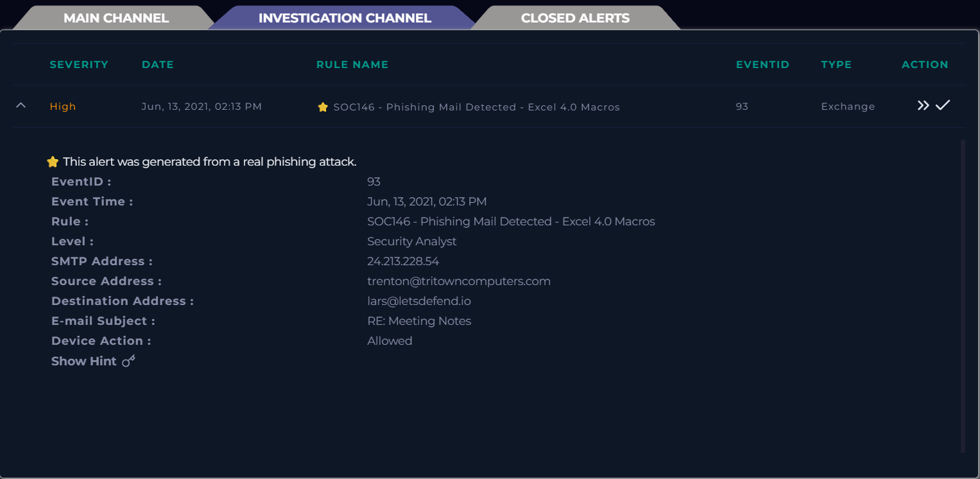The height and width of the screenshot is (479, 980).
Task: Click the SMTP address 24.213.228.54 value
Action: pos(403,261)
